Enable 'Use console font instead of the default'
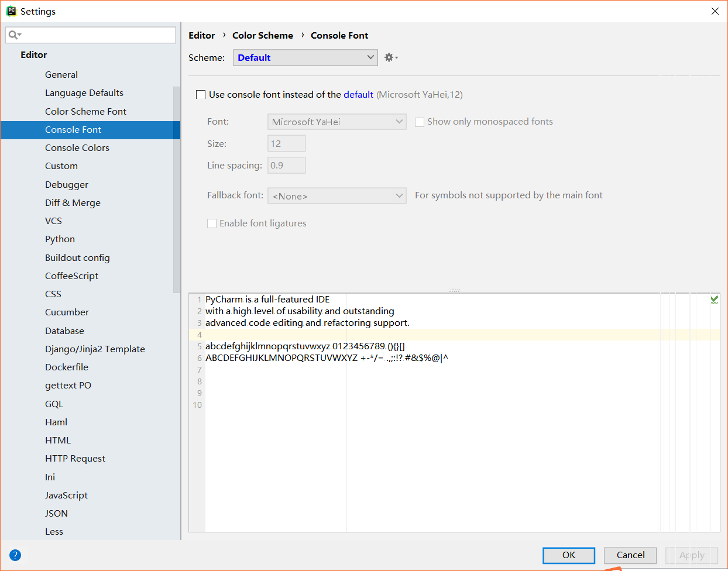The image size is (728, 571). [201, 94]
